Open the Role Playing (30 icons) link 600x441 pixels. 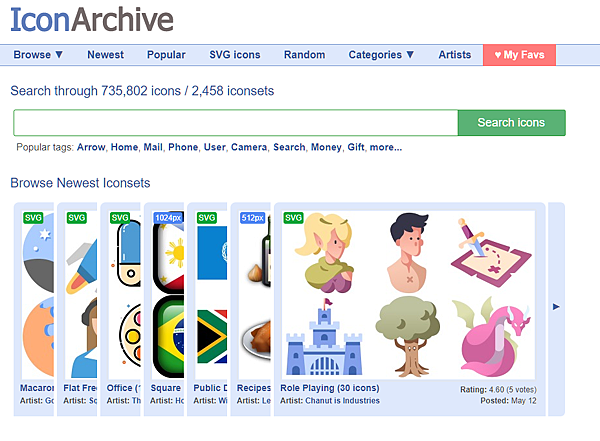point(330,388)
